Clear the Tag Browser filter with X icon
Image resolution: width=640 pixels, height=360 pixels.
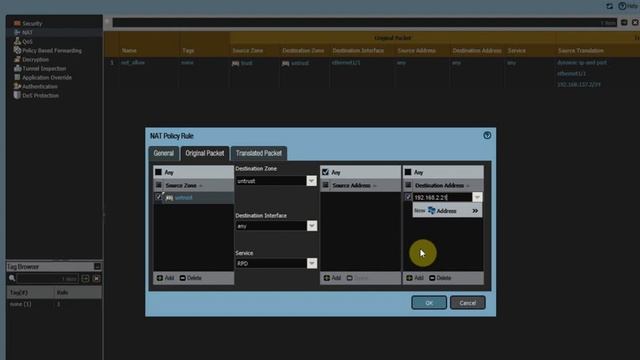[x=96, y=278]
